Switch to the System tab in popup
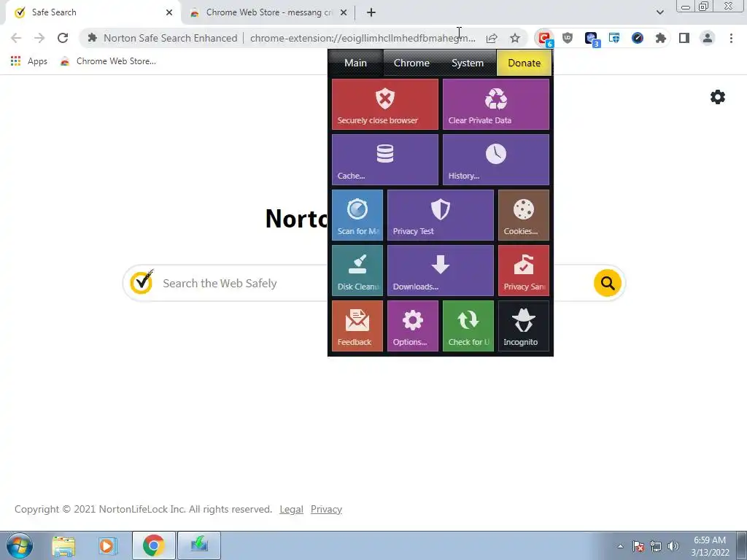 (x=468, y=63)
